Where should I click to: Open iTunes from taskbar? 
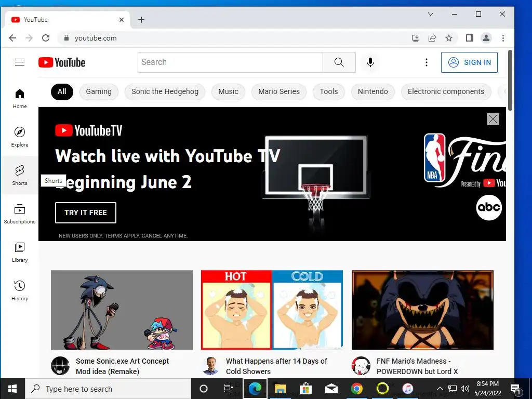point(407,389)
